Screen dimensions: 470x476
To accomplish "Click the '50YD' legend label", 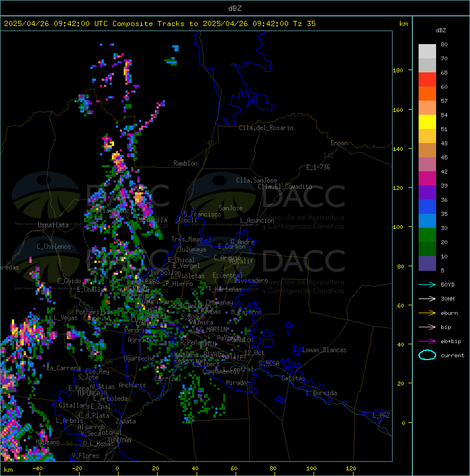I will [x=447, y=285].
